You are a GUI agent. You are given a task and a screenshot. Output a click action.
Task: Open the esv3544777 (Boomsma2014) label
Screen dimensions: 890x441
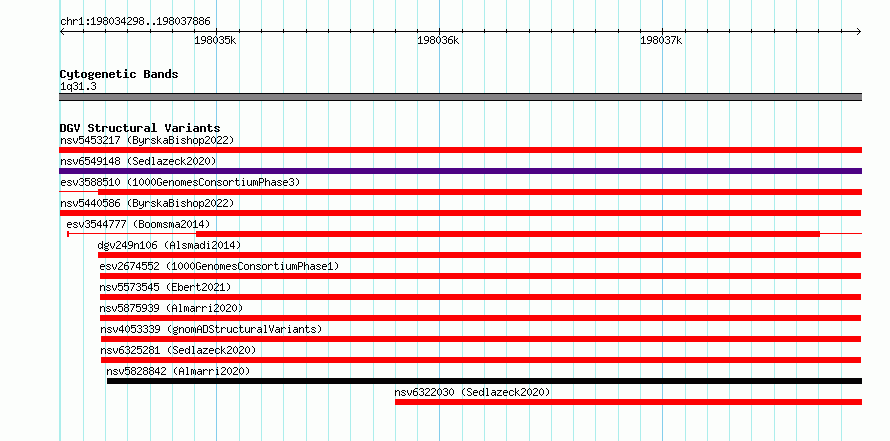(x=138, y=224)
